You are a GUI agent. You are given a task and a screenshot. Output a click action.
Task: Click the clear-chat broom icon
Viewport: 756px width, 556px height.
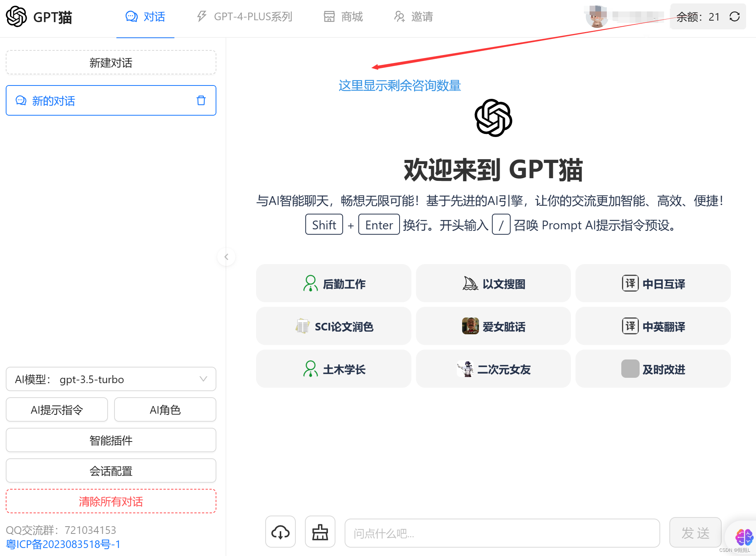tap(320, 532)
